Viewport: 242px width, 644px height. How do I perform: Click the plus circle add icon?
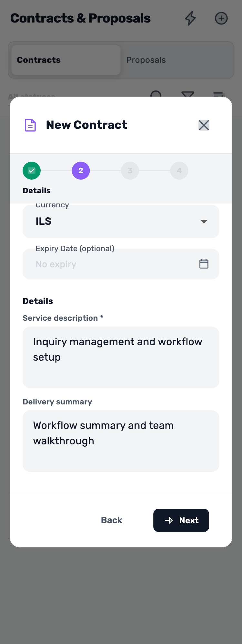click(x=221, y=18)
